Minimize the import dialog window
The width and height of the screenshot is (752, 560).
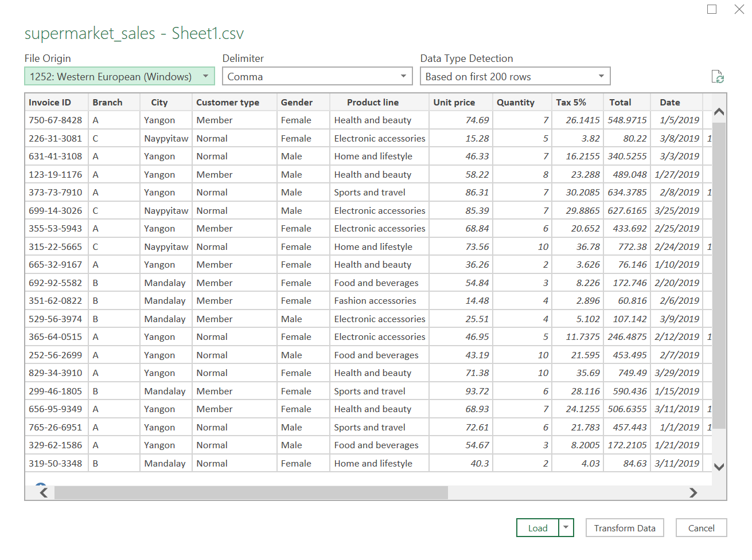click(x=712, y=9)
